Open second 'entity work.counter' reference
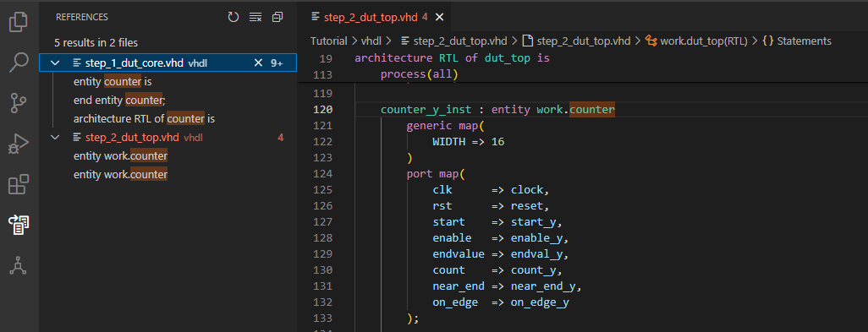868x332 pixels. pyautogui.click(x=121, y=175)
